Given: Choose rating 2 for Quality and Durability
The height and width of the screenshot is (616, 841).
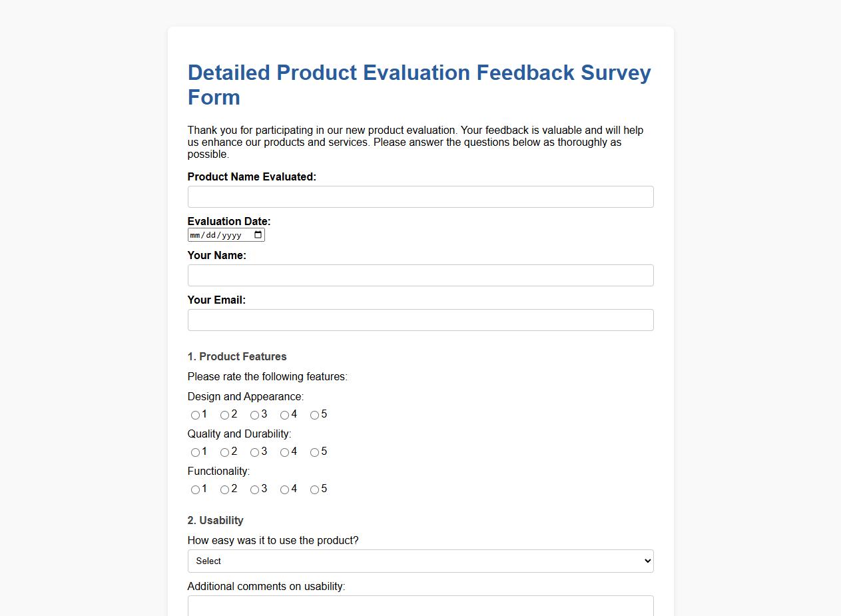Looking at the screenshot, I should tap(223, 452).
